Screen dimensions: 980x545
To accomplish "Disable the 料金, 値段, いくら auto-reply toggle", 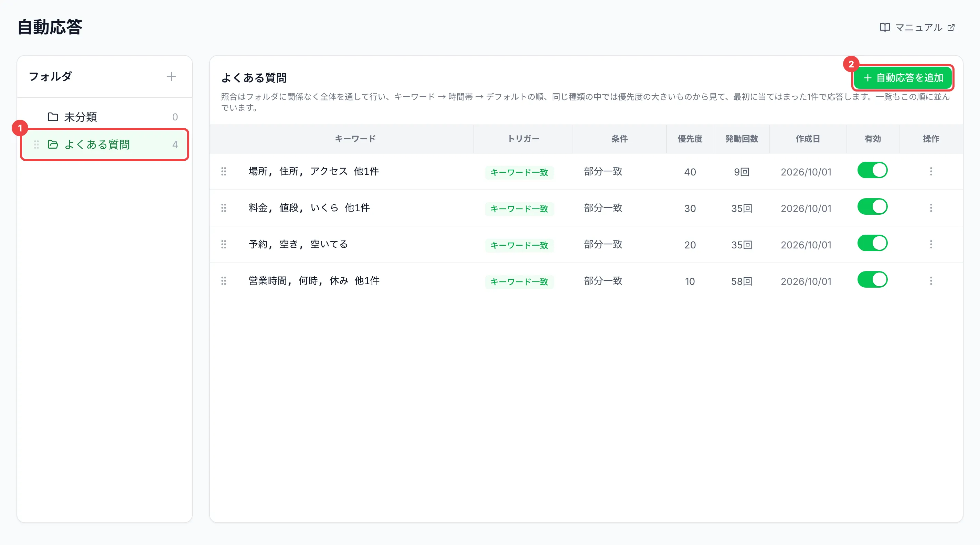I will click(x=872, y=207).
